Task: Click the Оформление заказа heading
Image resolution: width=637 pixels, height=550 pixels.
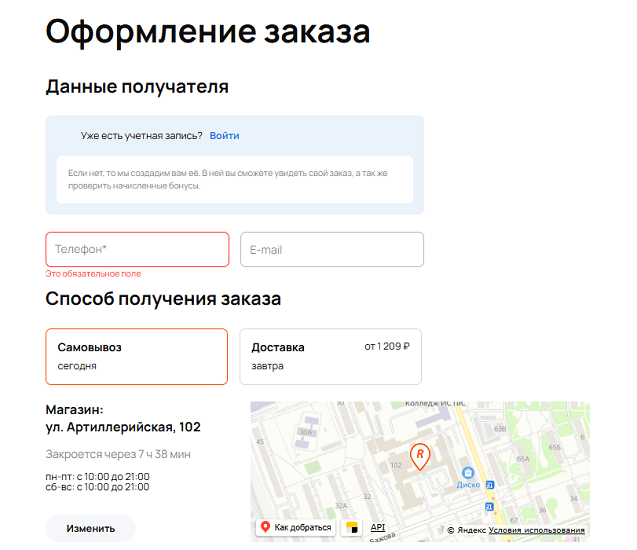Action: [208, 32]
